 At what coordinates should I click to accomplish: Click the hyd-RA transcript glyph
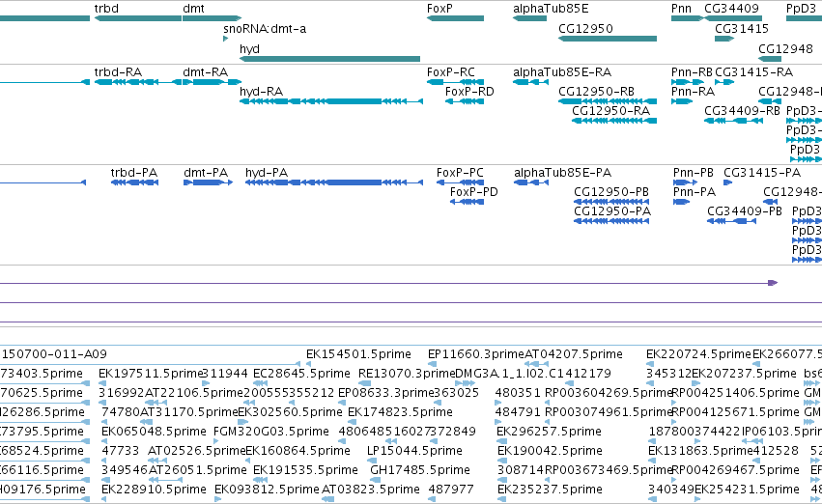331,101
